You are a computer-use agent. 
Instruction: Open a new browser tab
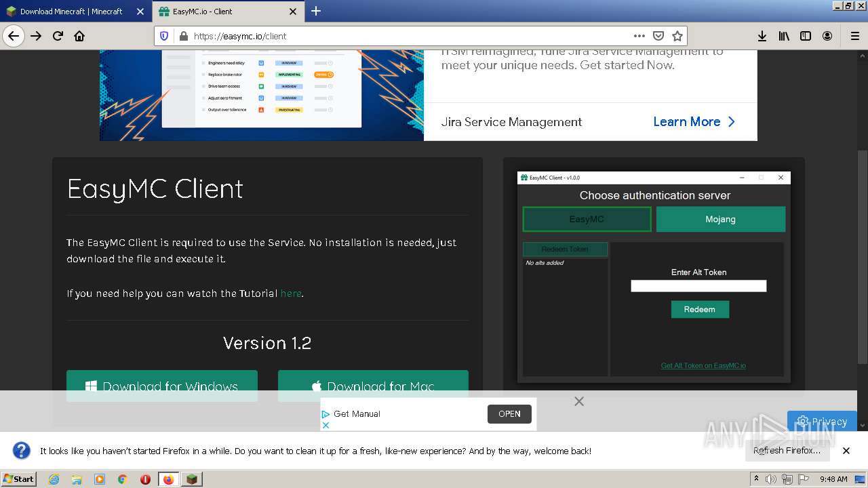[316, 11]
